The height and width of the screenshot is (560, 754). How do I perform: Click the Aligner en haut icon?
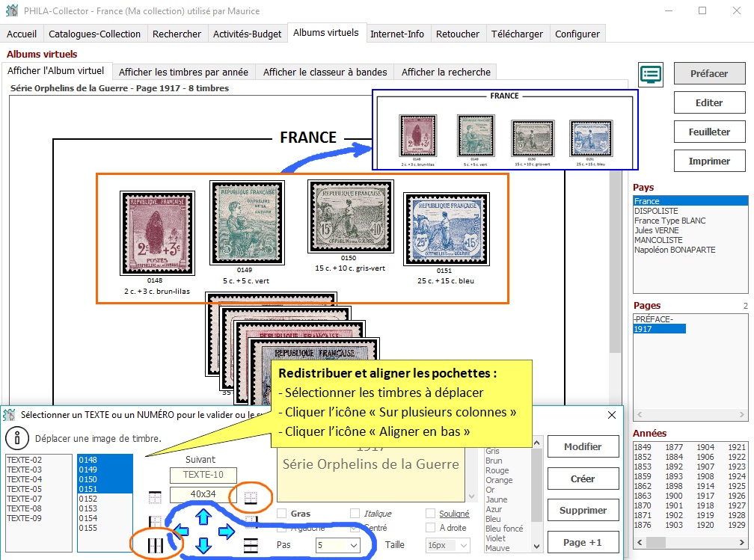155,497
